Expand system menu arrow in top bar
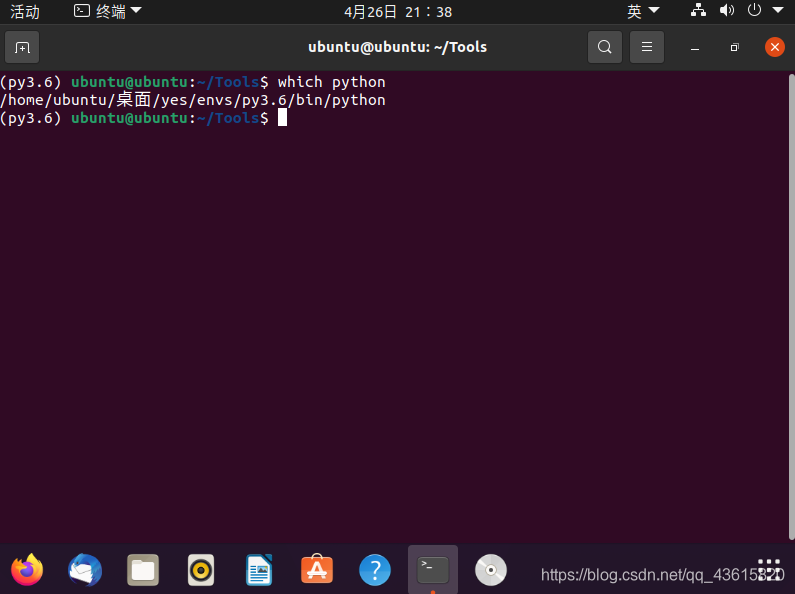This screenshot has height=594, width=795. pos(778,10)
